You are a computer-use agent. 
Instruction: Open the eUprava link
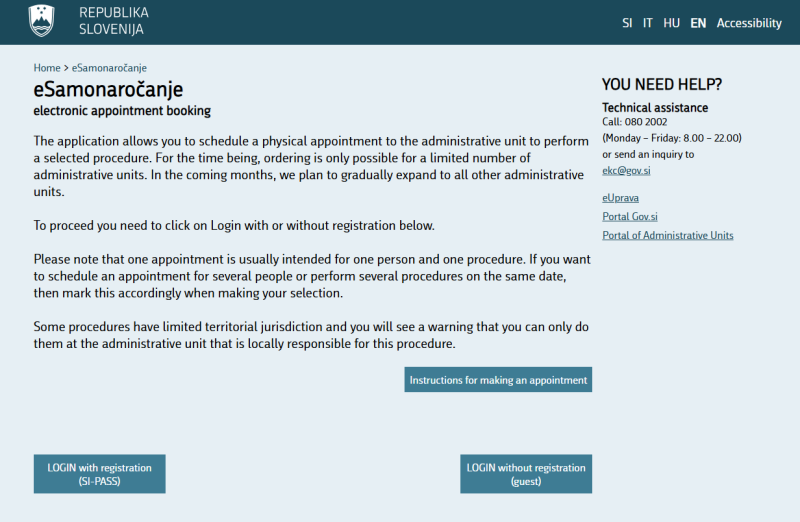tap(620, 198)
